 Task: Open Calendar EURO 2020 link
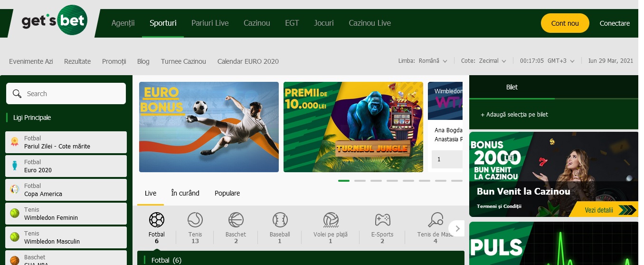click(248, 61)
